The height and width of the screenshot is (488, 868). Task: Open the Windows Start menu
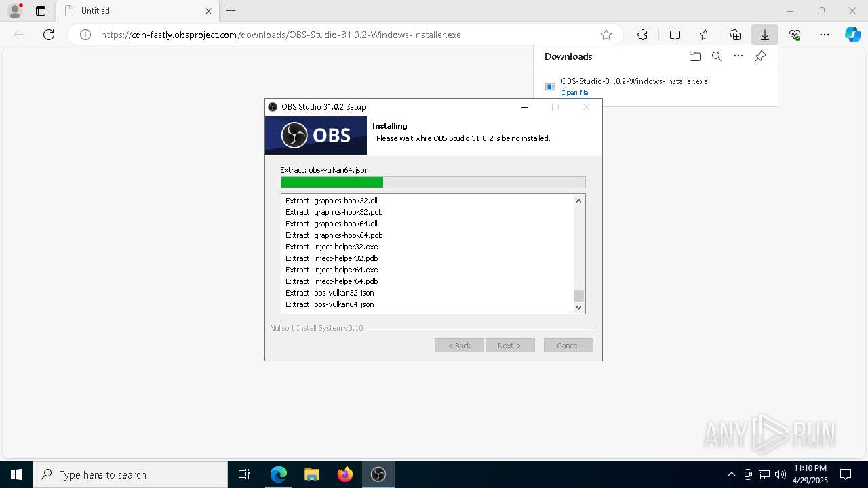pos(16,474)
